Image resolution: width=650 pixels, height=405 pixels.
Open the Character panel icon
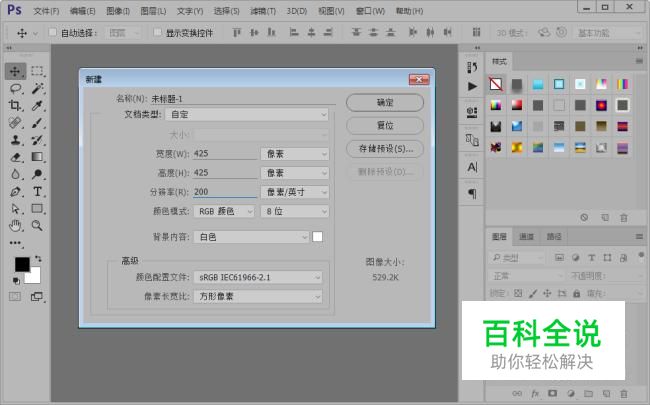click(x=472, y=167)
